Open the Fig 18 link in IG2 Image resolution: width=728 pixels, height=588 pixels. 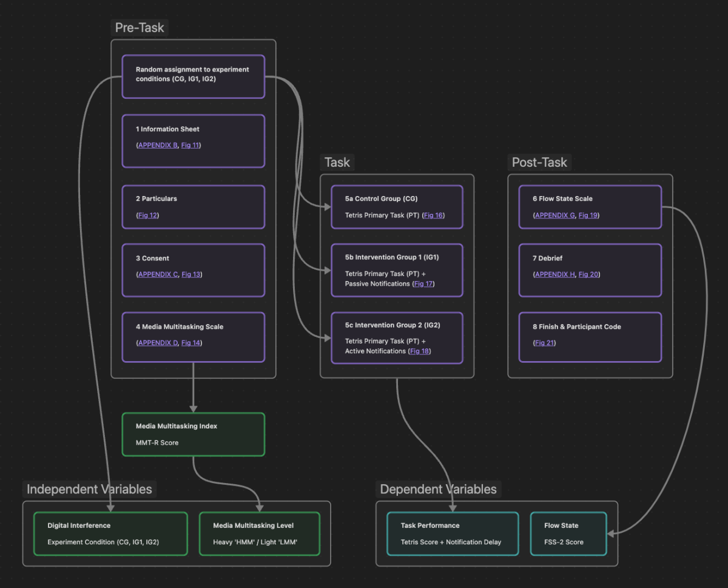[x=419, y=351]
